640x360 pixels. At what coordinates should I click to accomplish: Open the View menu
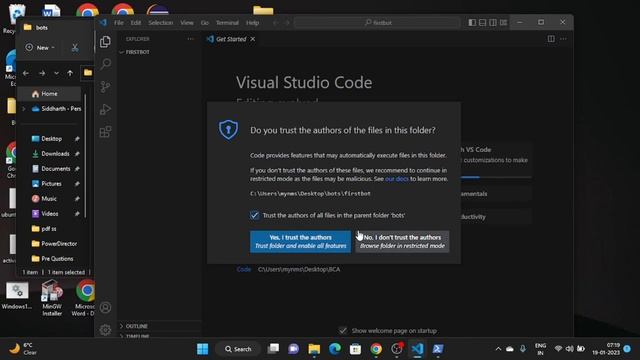pyautogui.click(x=187, y=23)
